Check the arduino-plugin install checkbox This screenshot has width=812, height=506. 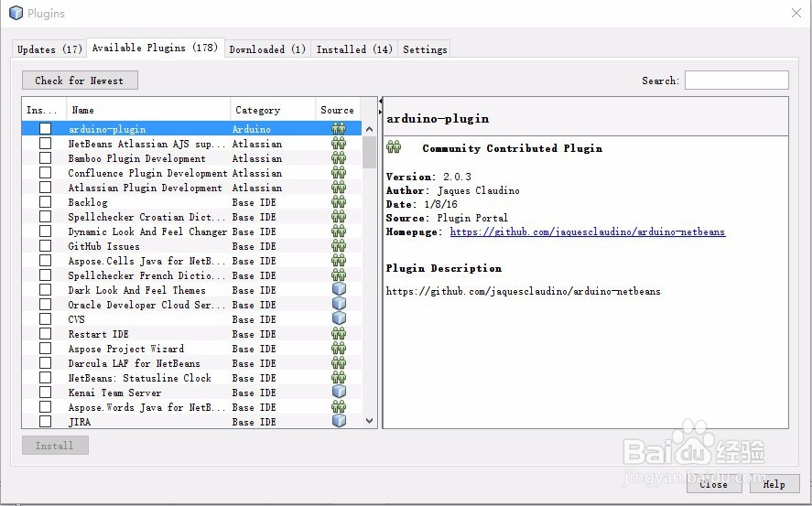click(46, 128)
